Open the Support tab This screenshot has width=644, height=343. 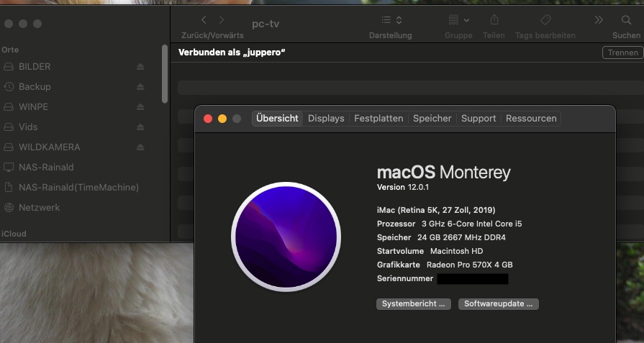tap(479, 118)
